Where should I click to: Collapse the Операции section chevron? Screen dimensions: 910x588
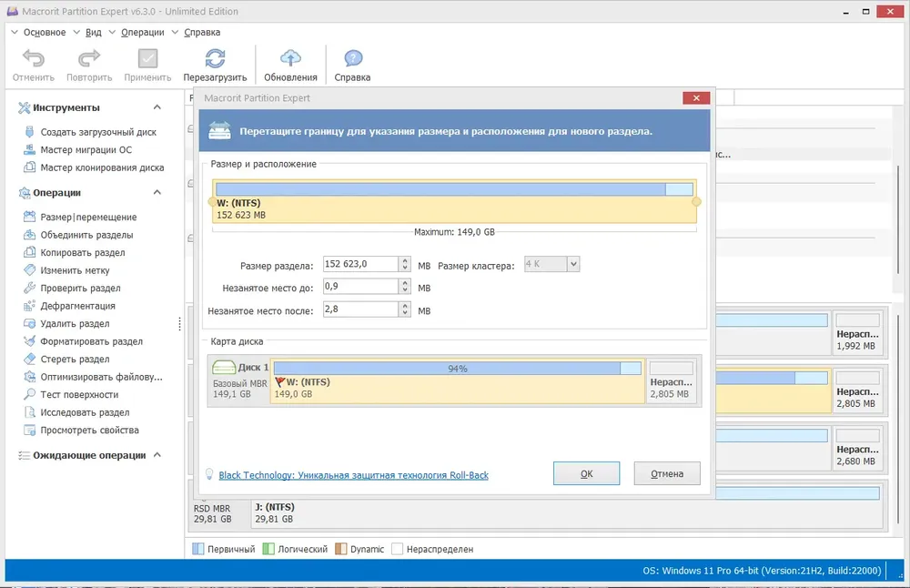point(157,192)
